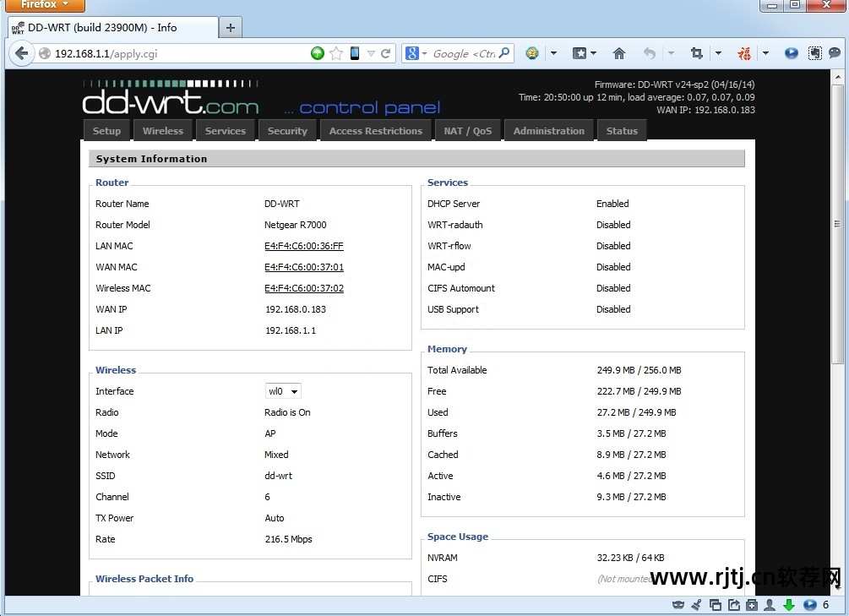The width and height of the screenshot is (849, 616).
Task: Click the SSID value dd-wrt
Action: (x=278, y=476)
